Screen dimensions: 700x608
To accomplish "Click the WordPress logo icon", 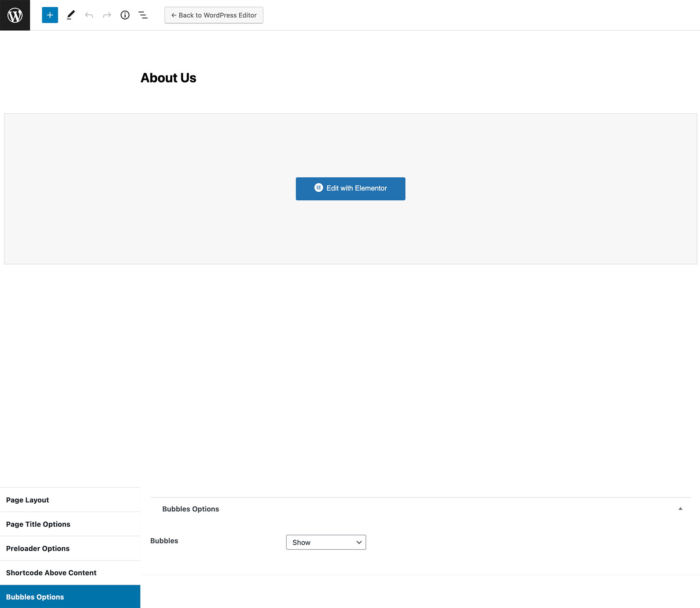I will point(15,15).
